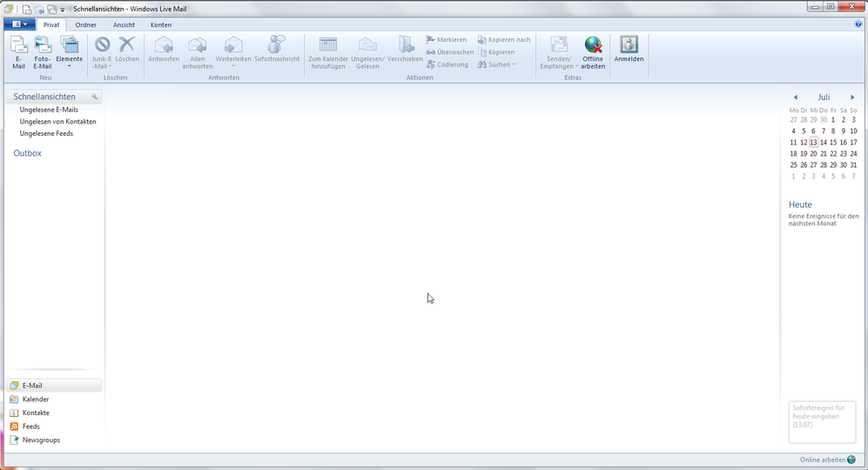This screenshot has height=470, width=868.
Task: Click the Antworten reply icon
Action: tap(164, 44)
